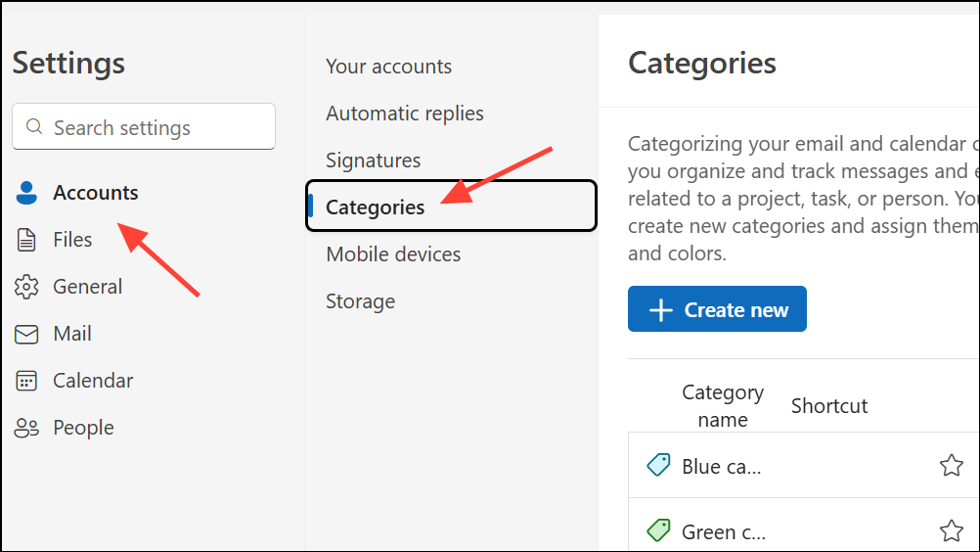Open Storage settings page
This screenshot has width=980, height=552.
tap(360, 301)
